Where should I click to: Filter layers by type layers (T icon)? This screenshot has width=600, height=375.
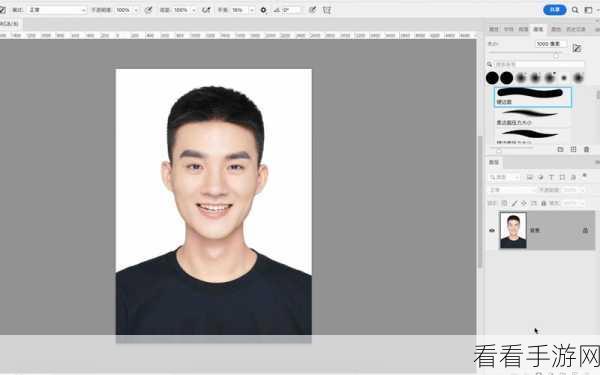[551, 177]
